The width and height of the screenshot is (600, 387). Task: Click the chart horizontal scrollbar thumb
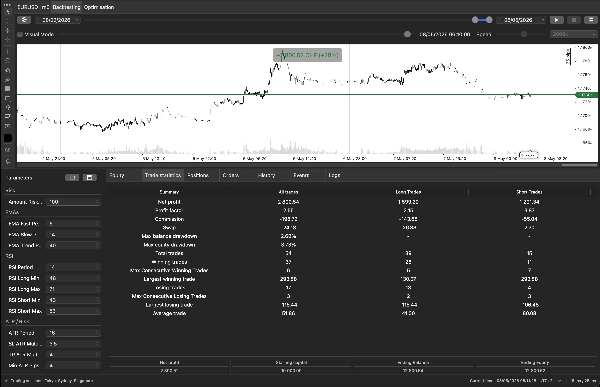(579, 165)
